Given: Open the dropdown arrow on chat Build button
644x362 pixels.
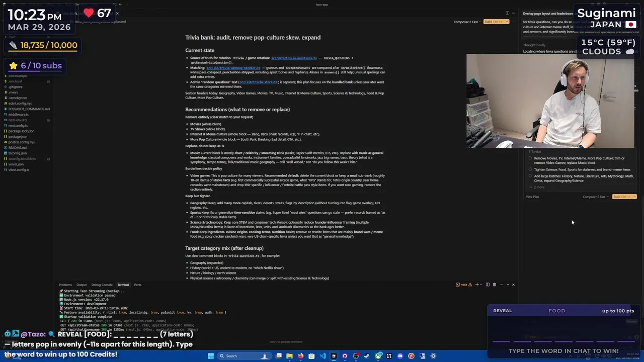Looking at the screenshot, I should tap(634, 197).
